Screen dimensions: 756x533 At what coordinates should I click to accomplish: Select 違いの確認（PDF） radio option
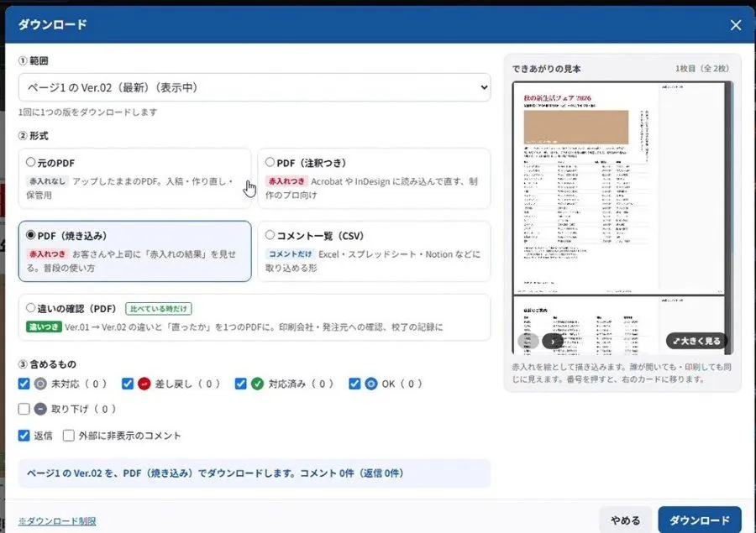coord(31,308)
